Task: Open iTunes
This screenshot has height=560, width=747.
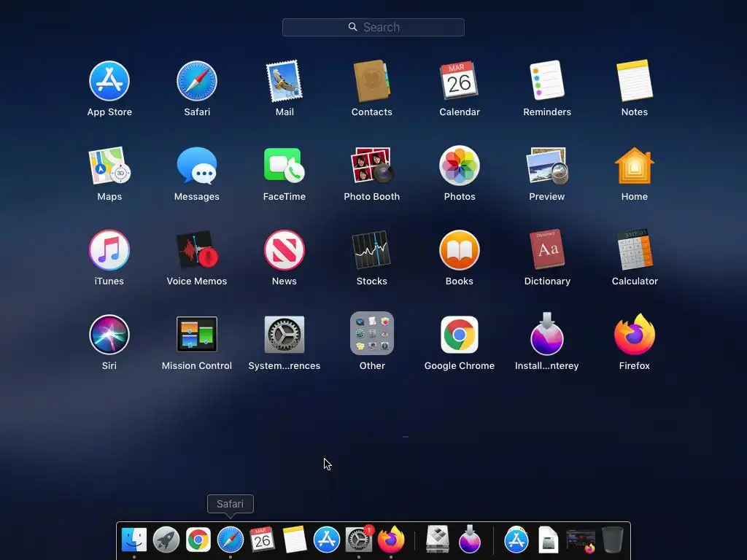Action: (x=109, y=250)
